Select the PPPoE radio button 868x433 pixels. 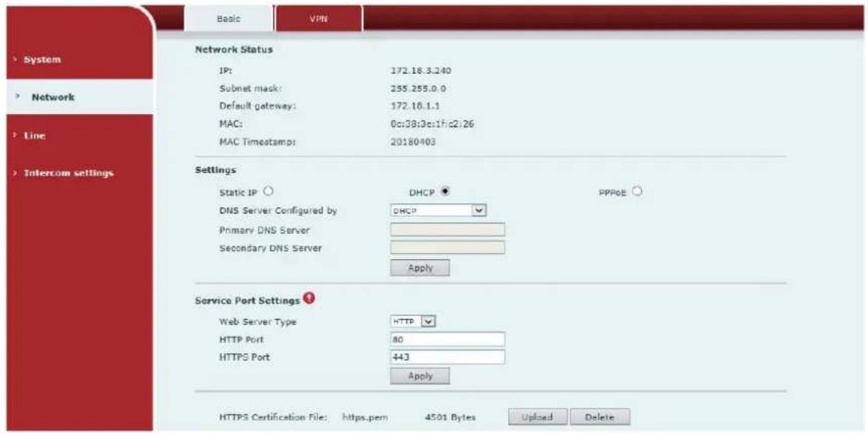(637, 191)
